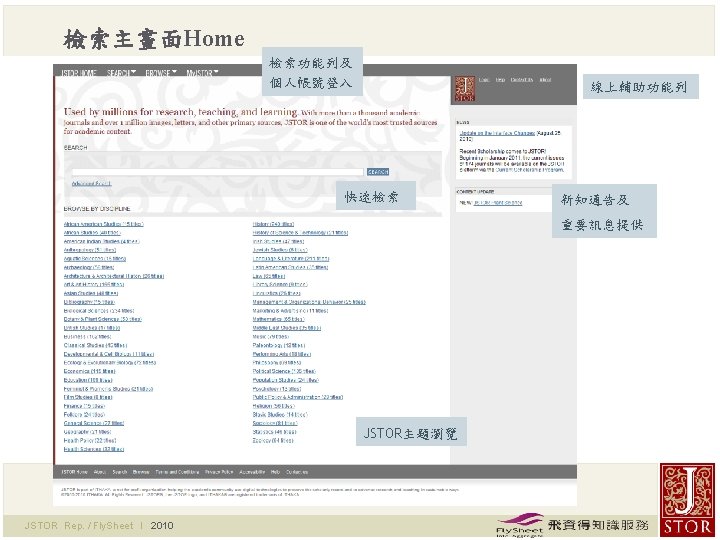The width and height of the screenshot is (720, 540).
Task: Open the Advanced Search link
Action: (x=91, y=184)
